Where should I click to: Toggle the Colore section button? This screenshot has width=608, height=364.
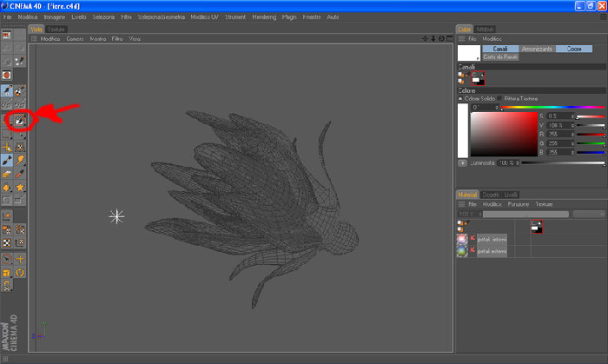(574, 49)
